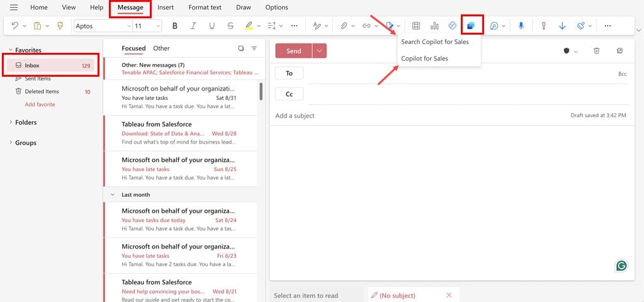Click the Viva Insights diamond icon
This screenshot has width=644, height=302.
pyautogui.click(x=452, y=25)
